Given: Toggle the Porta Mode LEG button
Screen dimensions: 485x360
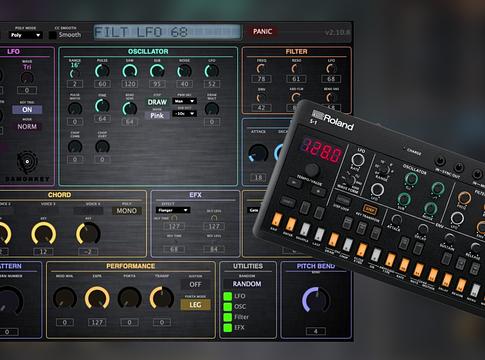Looking at the screenshot, I should [x=195, y=305].
